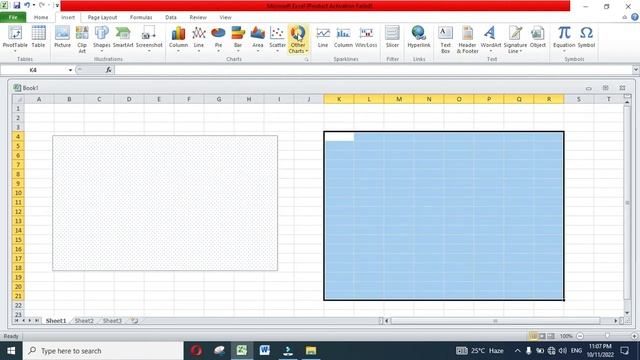Insert a Column sparkline
This screenshot has height=360, width=640.
coord(343,38)
